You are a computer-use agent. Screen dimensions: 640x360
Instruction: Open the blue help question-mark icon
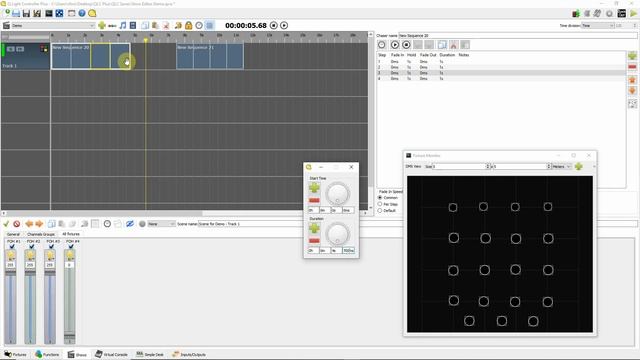tap(82, 13)
